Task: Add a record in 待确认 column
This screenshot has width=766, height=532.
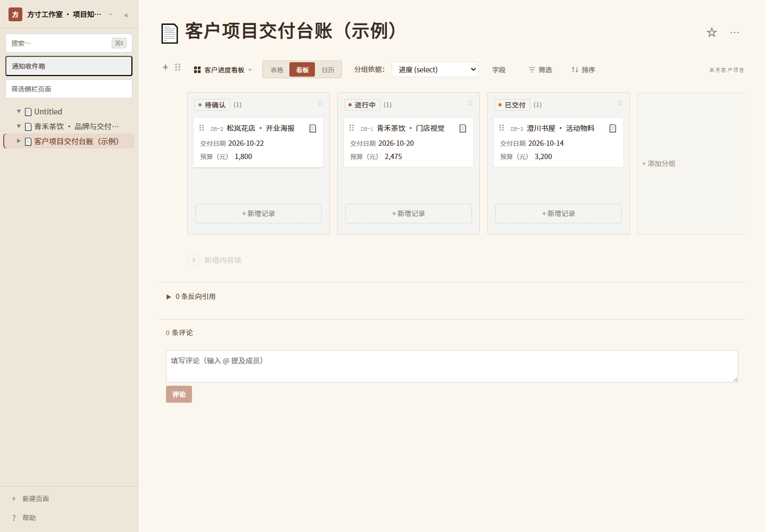Action: [x=259, y=213]
